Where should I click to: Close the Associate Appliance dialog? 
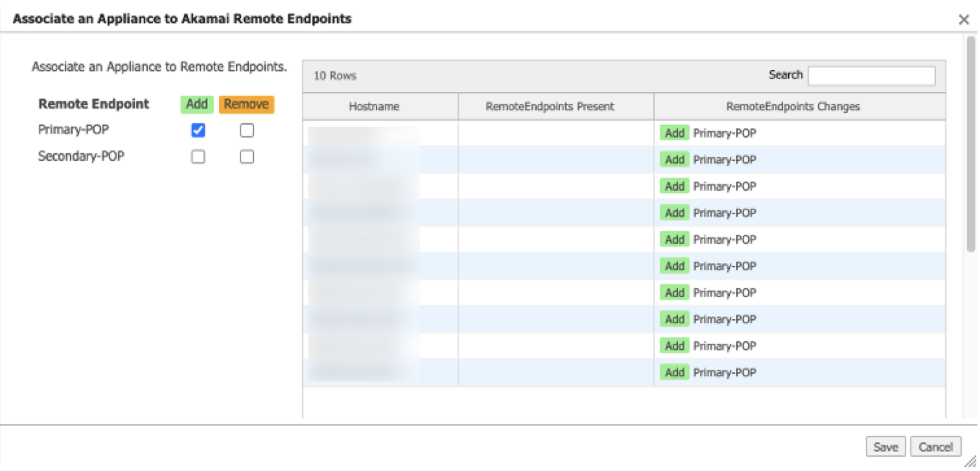tap(963, 20)
